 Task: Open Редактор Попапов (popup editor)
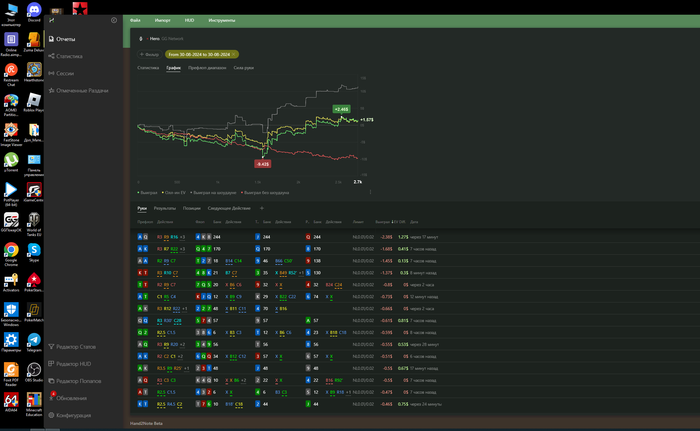(75, 381)
